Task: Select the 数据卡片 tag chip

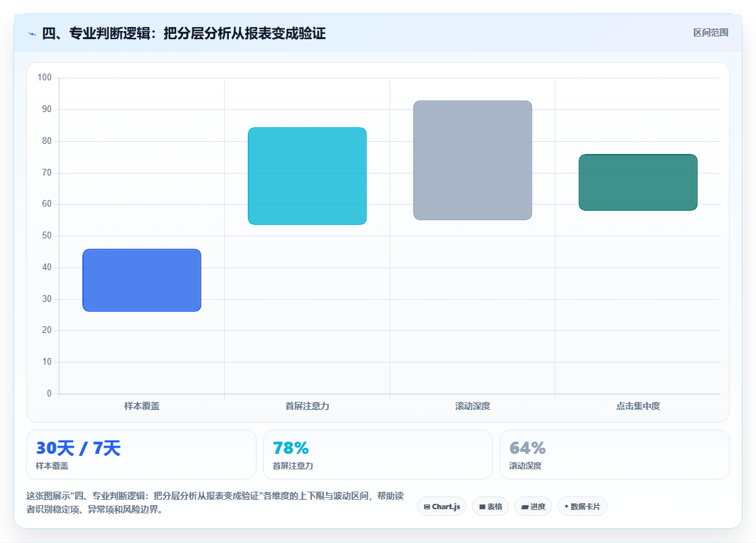Action: [583, 507]
